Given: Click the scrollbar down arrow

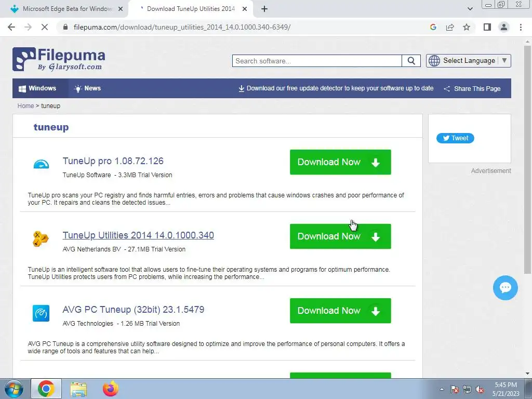Looking at the screenshot, I should [527, 374].
